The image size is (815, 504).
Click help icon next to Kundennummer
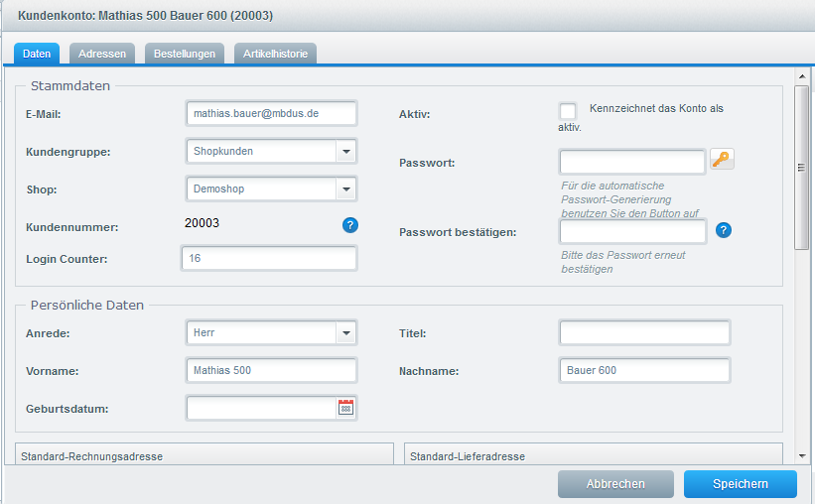350,225
